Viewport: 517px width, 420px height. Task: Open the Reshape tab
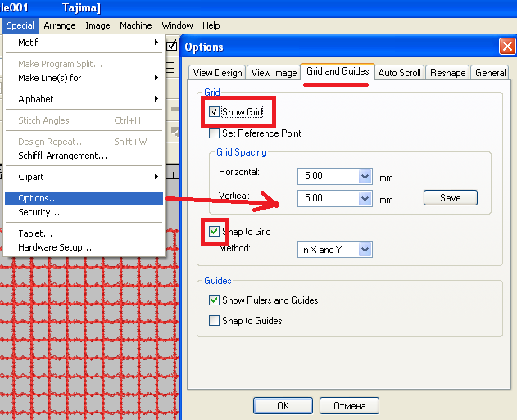(x=448, y=73)
